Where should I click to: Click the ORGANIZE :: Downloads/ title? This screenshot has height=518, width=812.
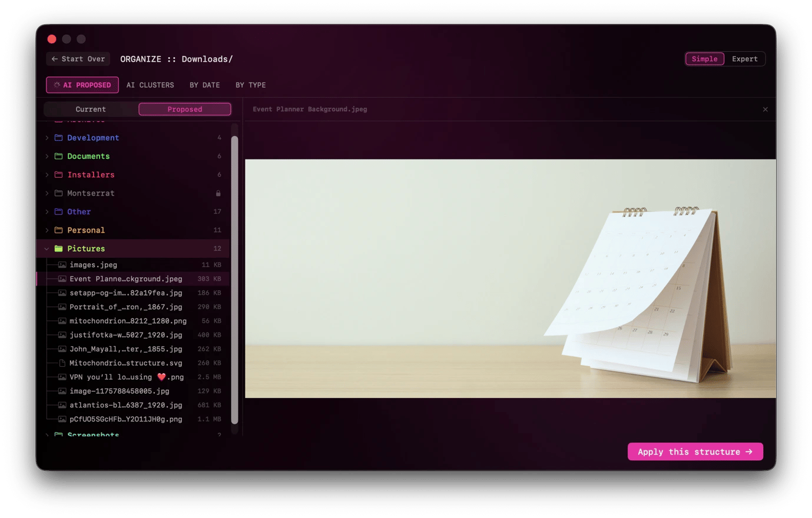coord(177,59)
